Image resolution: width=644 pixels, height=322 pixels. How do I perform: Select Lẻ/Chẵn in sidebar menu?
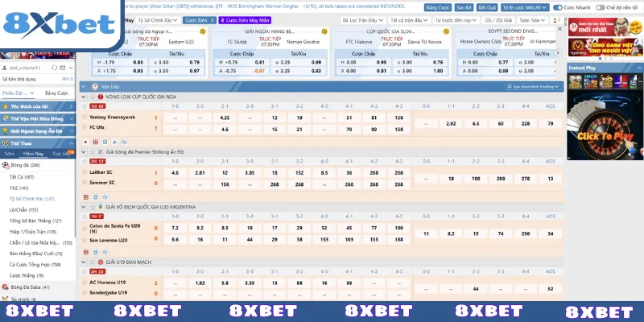point(24,210)
